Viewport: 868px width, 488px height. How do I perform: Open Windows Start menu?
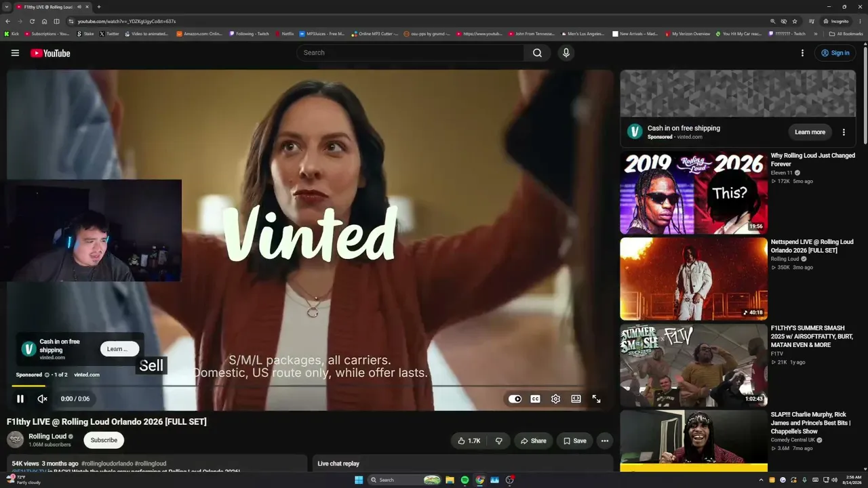click(359, 480)
